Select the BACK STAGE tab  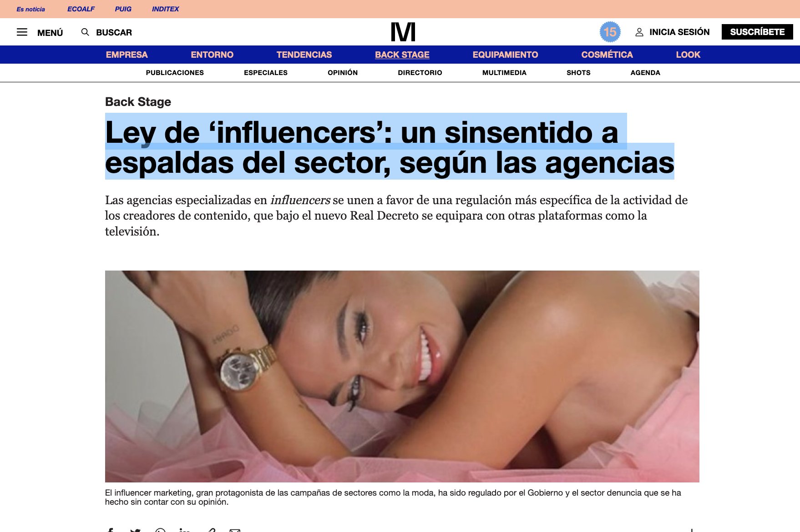[x=402, y=55]
